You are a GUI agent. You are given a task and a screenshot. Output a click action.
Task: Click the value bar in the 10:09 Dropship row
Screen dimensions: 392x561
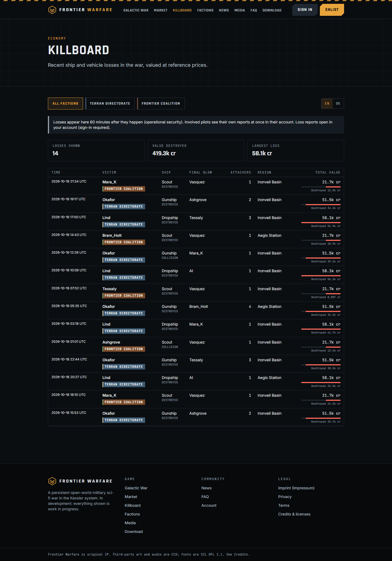point(321,276)
